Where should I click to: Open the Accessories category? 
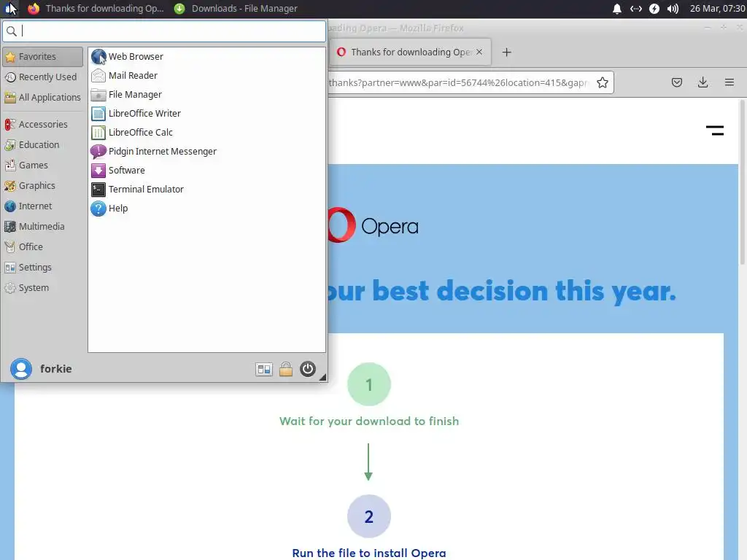coord(43,124)
